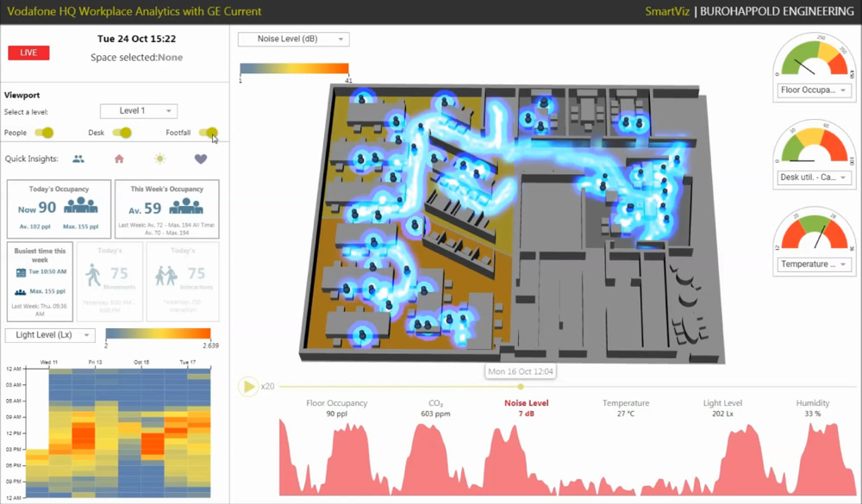Viewport: 862px width, 504px height.
Task: Open the Today's Interactions card
Action: click(x=183, y=282)
